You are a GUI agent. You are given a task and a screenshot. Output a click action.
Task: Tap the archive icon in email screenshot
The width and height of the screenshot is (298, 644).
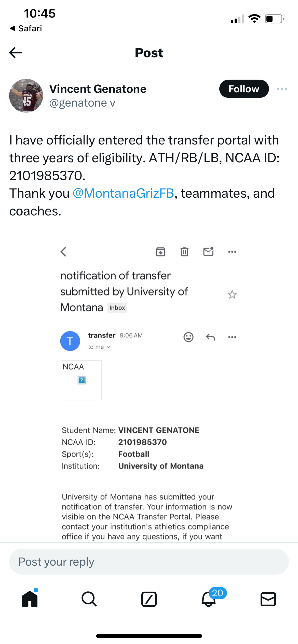(x=160, y=252)
